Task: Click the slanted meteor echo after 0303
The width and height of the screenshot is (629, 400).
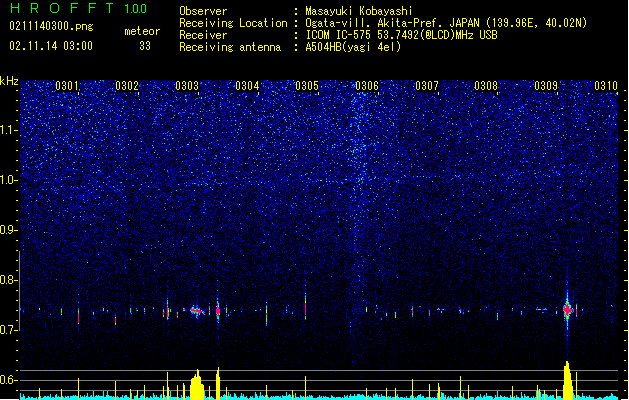Action: coord(197,311)
